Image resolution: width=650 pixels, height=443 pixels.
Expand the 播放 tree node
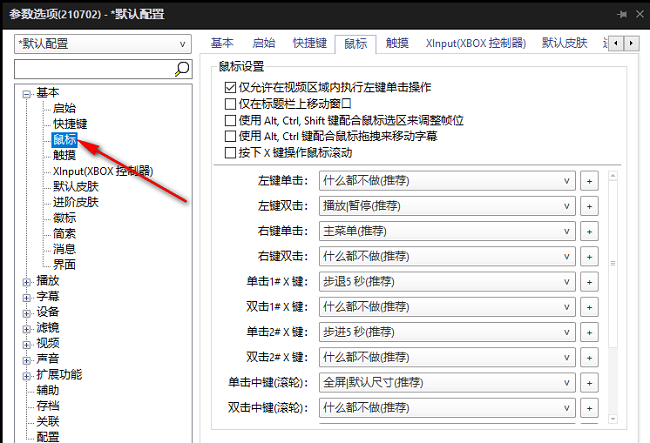(x=27, y=282)
